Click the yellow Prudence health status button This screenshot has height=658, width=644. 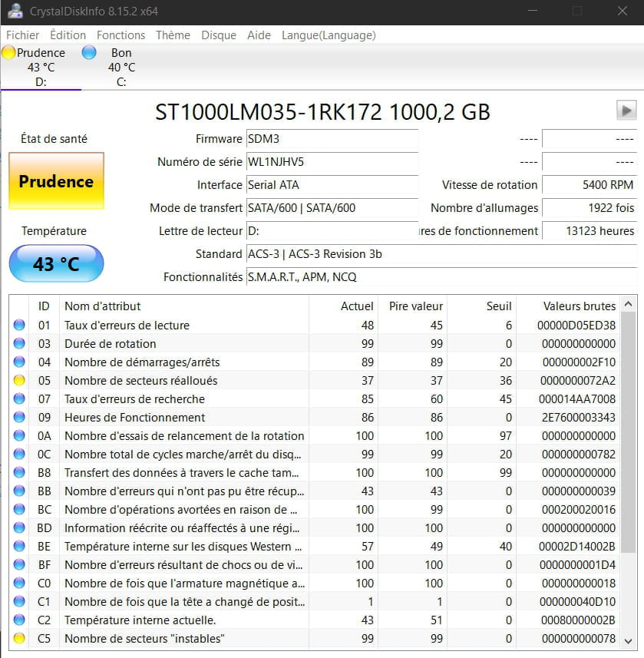click(x=56, y=181)
